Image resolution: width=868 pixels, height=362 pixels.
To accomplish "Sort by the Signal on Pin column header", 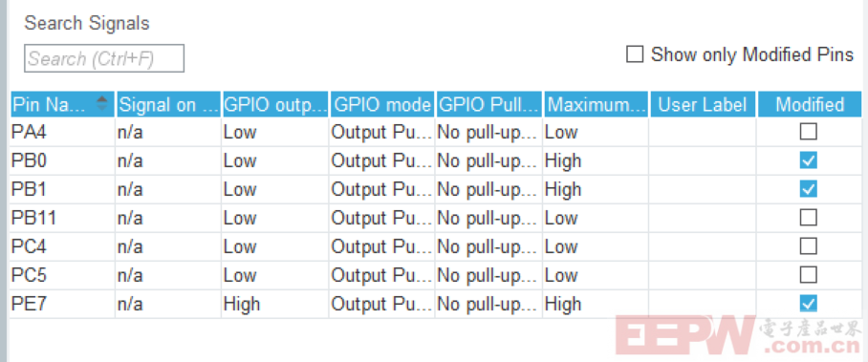I will (168, 104).
